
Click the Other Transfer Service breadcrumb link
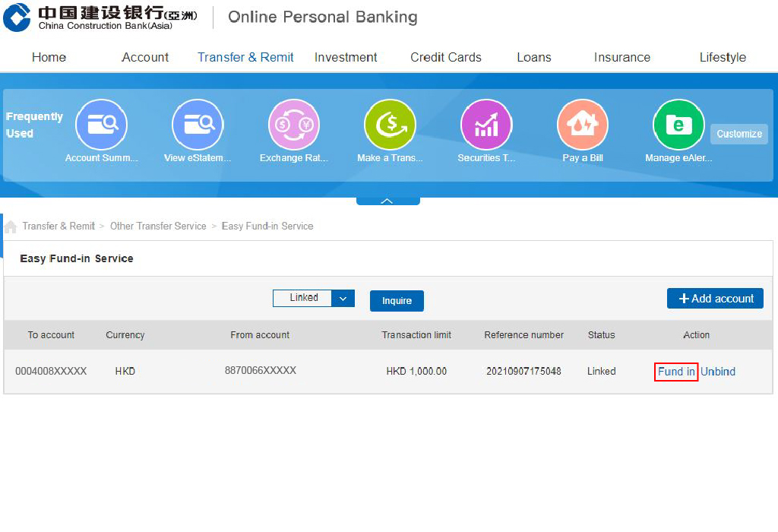tap(158, 226)
